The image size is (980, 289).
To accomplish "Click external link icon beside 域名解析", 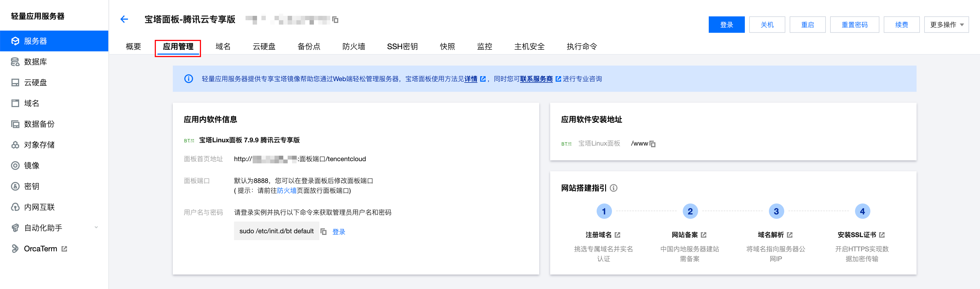I will [789, 235].
